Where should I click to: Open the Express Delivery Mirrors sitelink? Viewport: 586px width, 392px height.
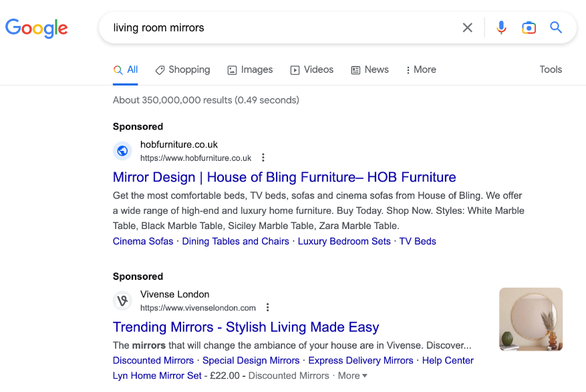click(361, 360)
